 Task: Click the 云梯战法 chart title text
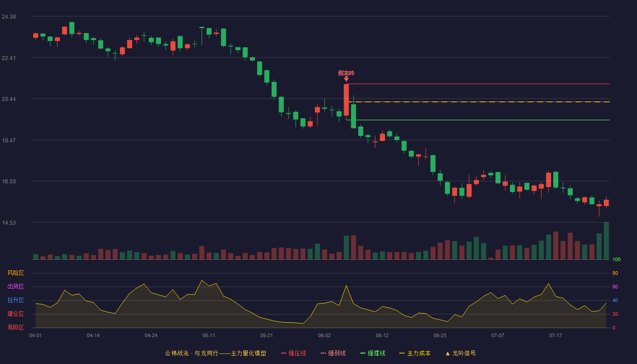[177, 353]
